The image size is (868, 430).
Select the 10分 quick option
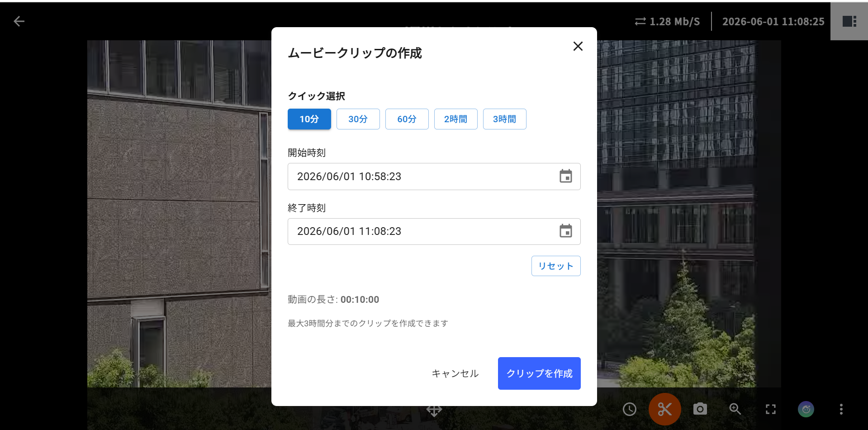pos(309,119)
